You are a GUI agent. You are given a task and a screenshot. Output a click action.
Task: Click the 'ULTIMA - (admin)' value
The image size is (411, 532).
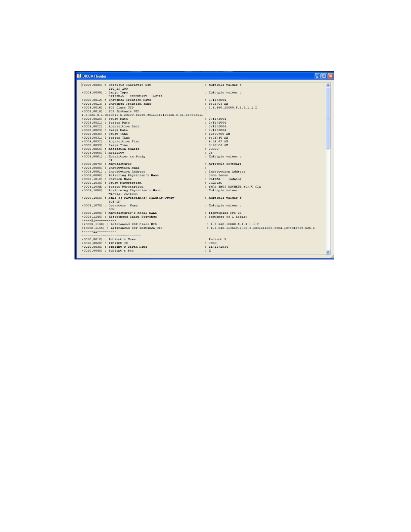(x=225, y=179)
